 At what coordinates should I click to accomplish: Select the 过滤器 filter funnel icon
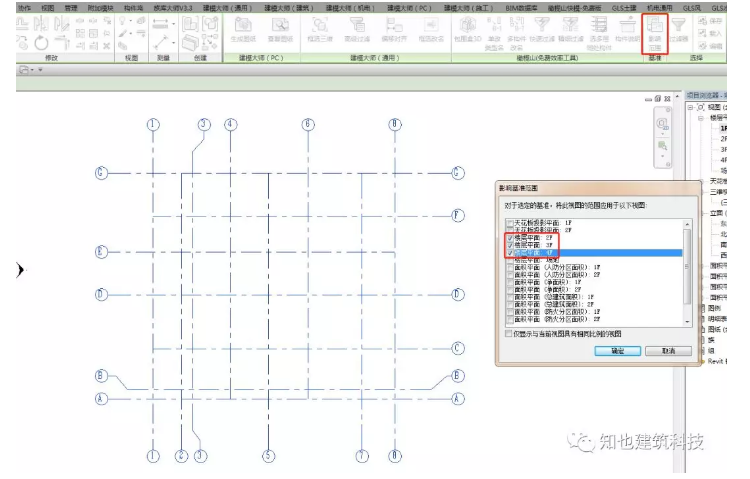678,29
